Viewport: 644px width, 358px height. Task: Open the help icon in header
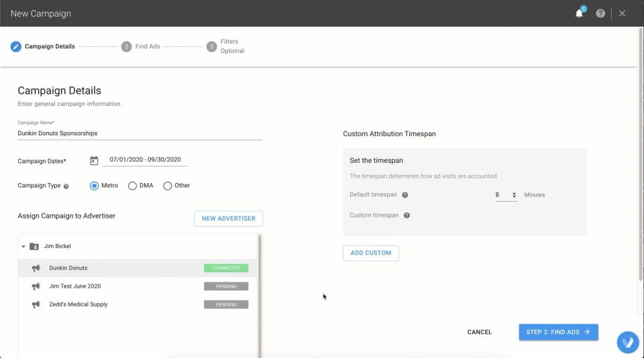600,13
